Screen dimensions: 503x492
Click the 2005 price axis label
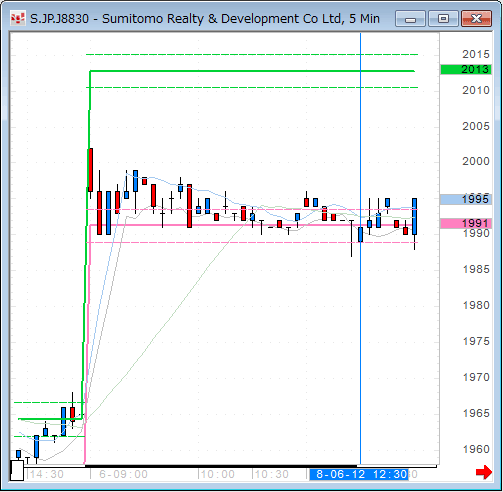476,126
